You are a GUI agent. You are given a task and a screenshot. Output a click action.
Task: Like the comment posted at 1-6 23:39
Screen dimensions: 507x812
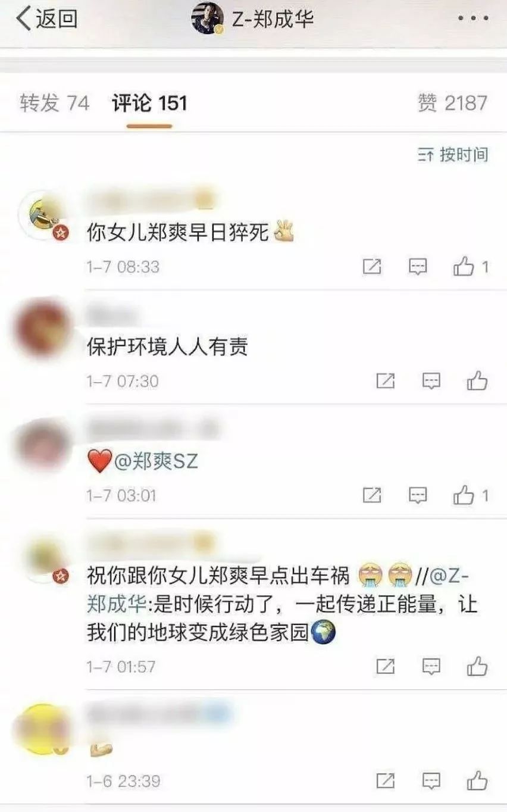pyautogui.click(x=477, y=780)
